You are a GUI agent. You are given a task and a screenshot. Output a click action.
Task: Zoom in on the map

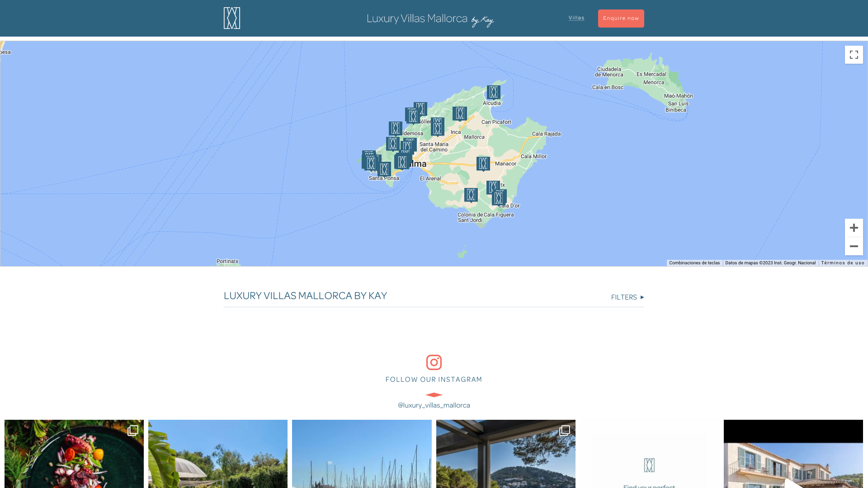(854, 228)
